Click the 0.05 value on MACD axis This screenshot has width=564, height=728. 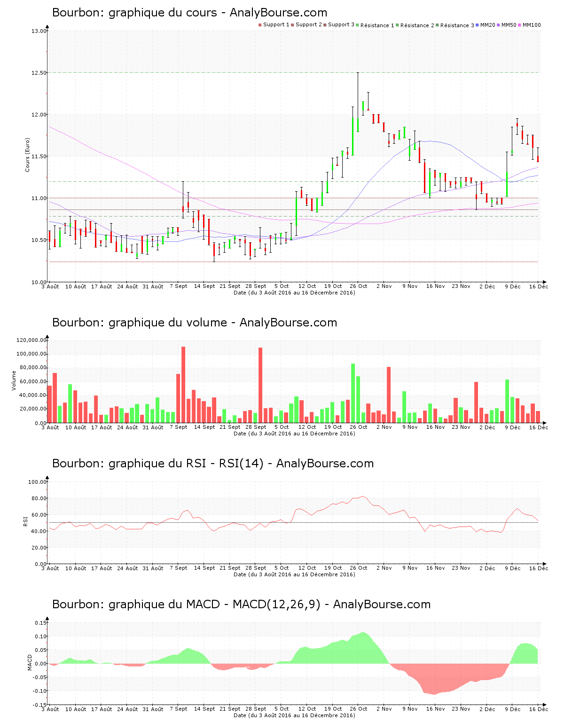pos(41,650)
